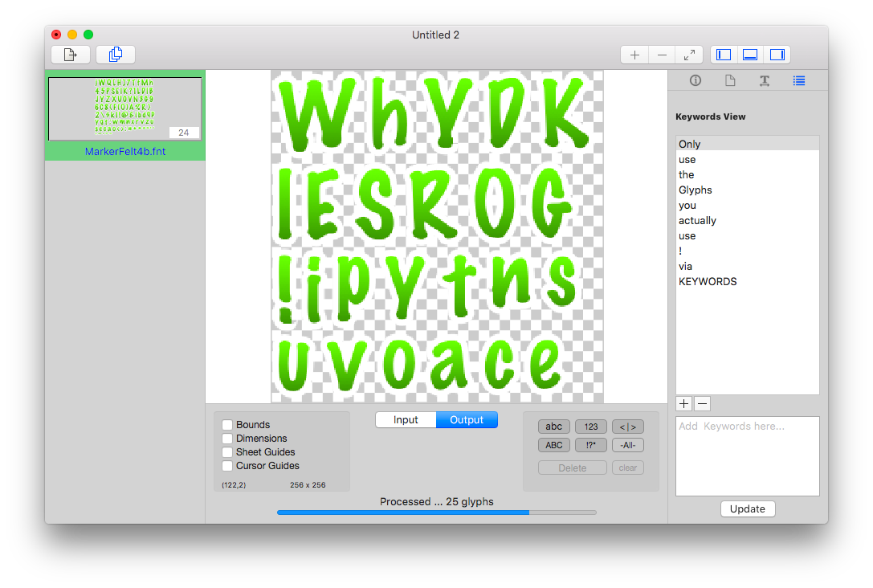Select the 'via' keyword row
This screenshot has width=873, height=588.
(748, 266)
